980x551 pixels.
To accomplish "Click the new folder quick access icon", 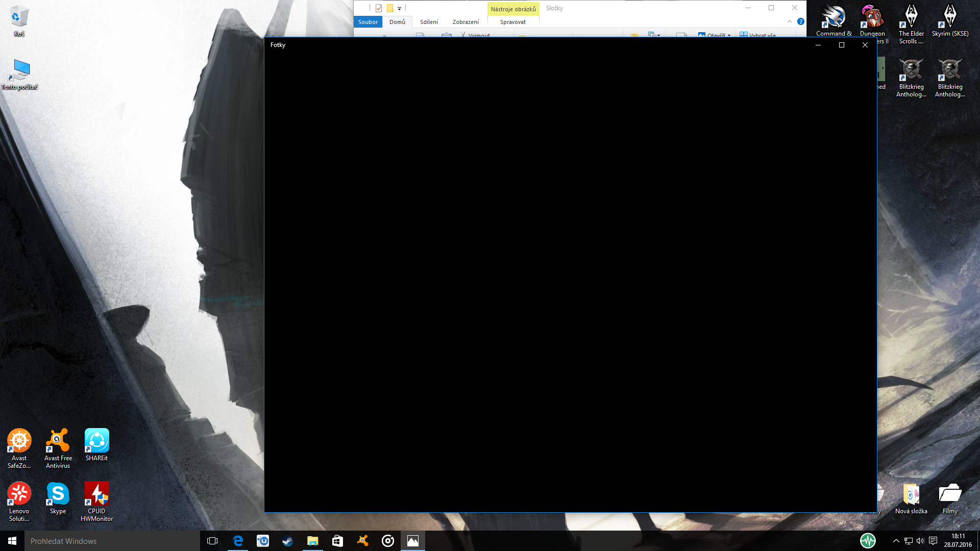I will tap(390, 8).
